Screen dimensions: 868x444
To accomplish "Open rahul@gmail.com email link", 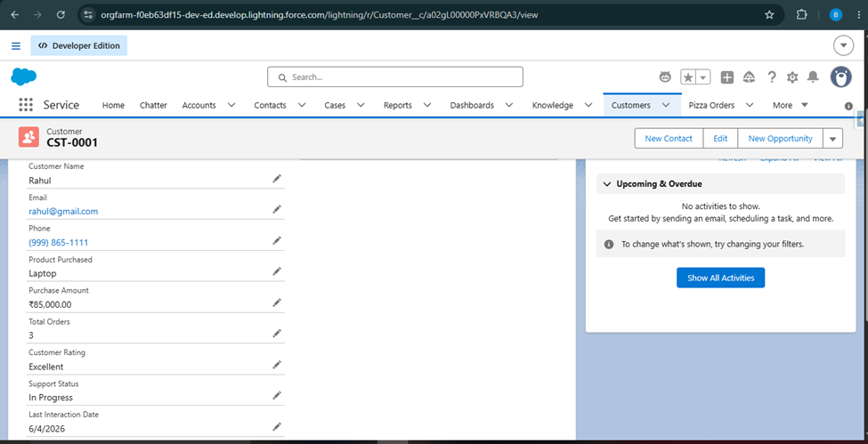I will [x=63, y=211].
